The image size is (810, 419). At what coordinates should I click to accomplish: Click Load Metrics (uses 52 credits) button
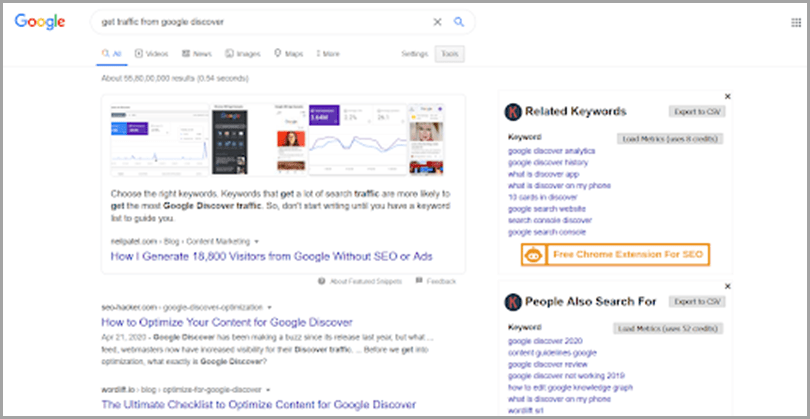668,329
